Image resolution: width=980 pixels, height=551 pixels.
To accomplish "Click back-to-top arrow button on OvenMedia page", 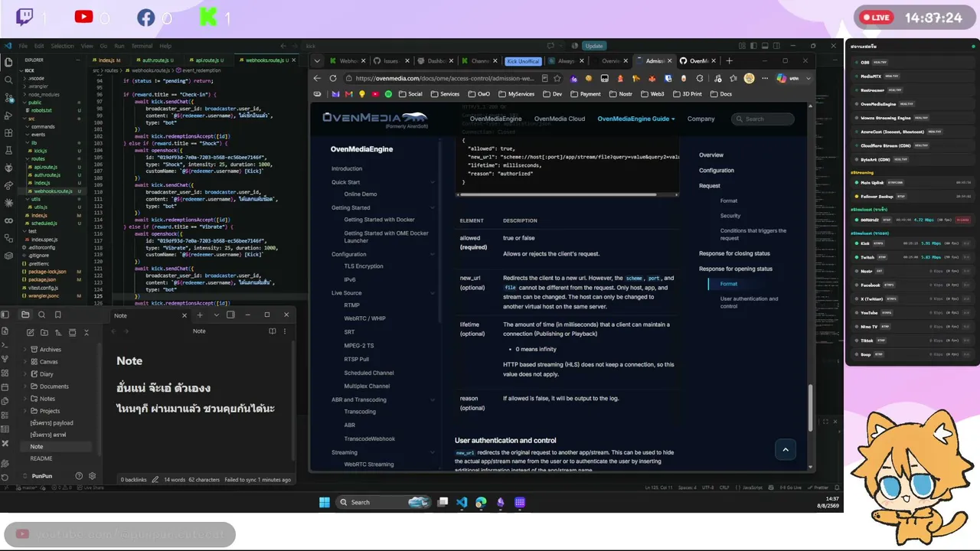I will (x=786, y=450).
